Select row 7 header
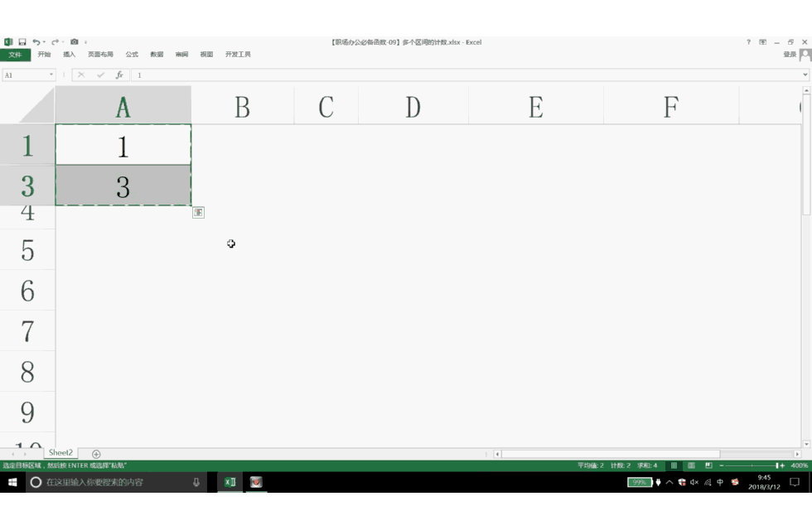812x530 pixels. (27, 331)
